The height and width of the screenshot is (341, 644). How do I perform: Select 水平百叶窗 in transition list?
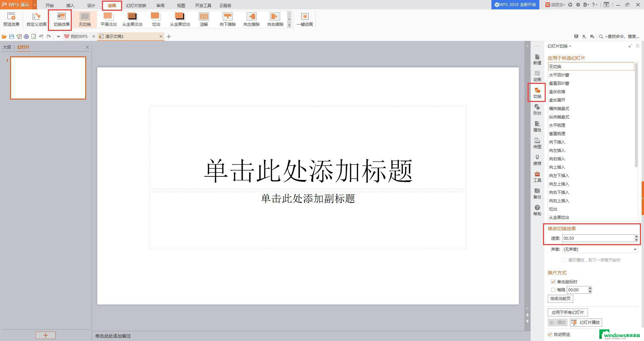559,75
